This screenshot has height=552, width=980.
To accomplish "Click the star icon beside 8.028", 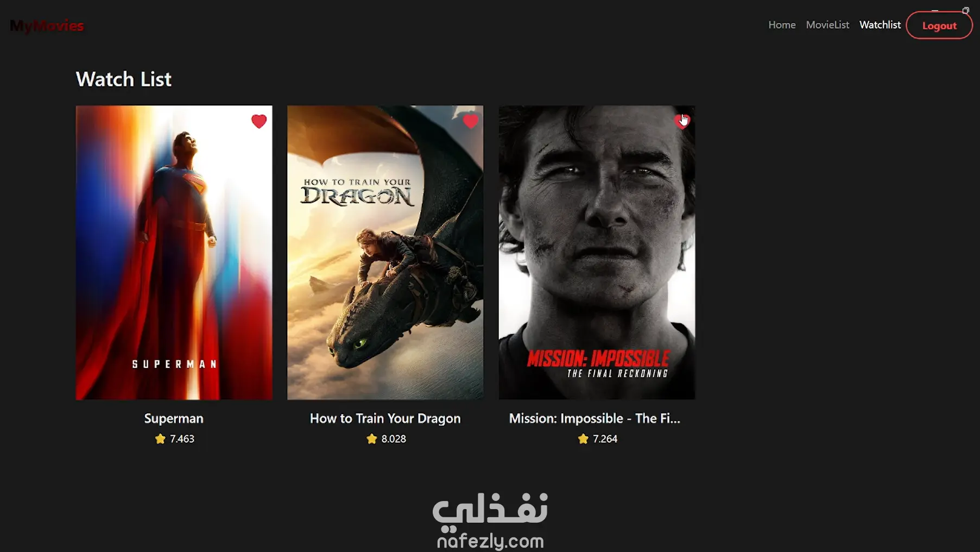I will (x=371, y=438).
